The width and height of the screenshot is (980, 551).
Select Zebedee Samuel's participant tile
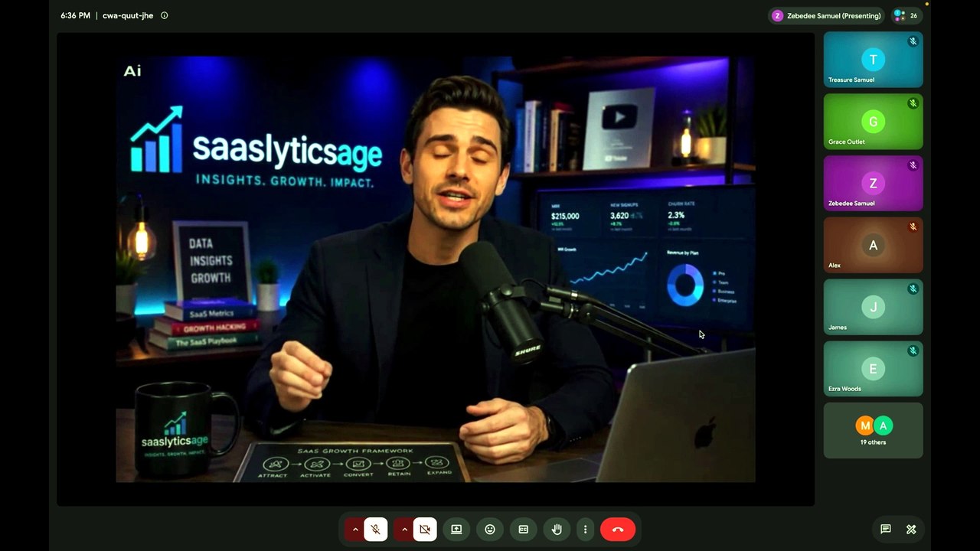point(873,184)
